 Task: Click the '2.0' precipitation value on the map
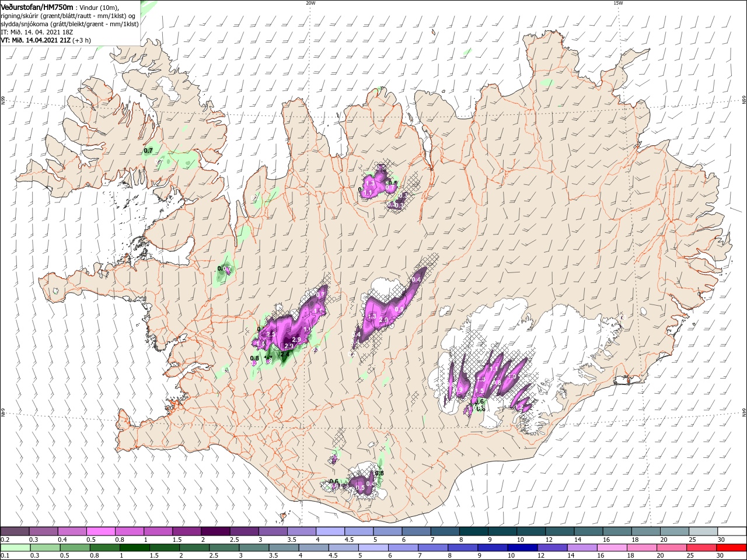[383, 320]
